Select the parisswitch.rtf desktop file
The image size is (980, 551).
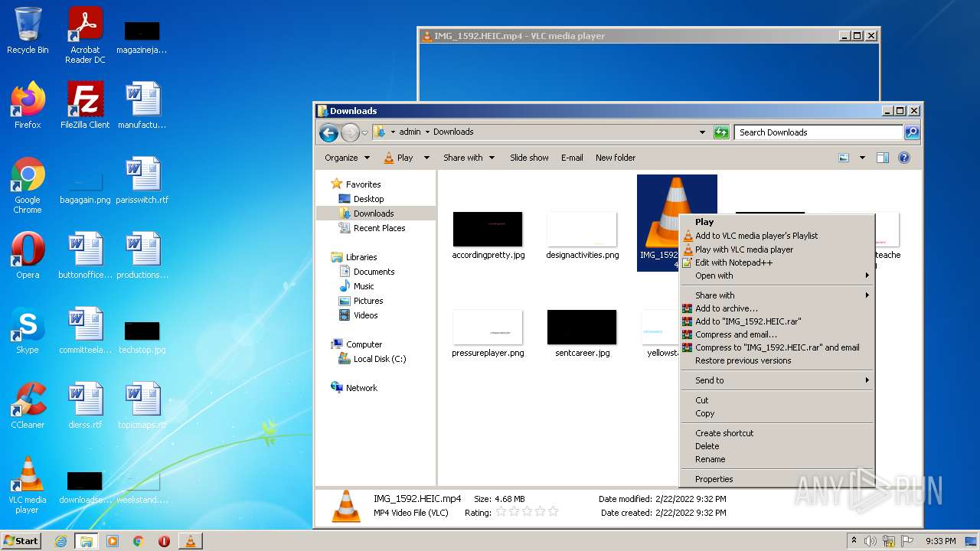point(142,181)
